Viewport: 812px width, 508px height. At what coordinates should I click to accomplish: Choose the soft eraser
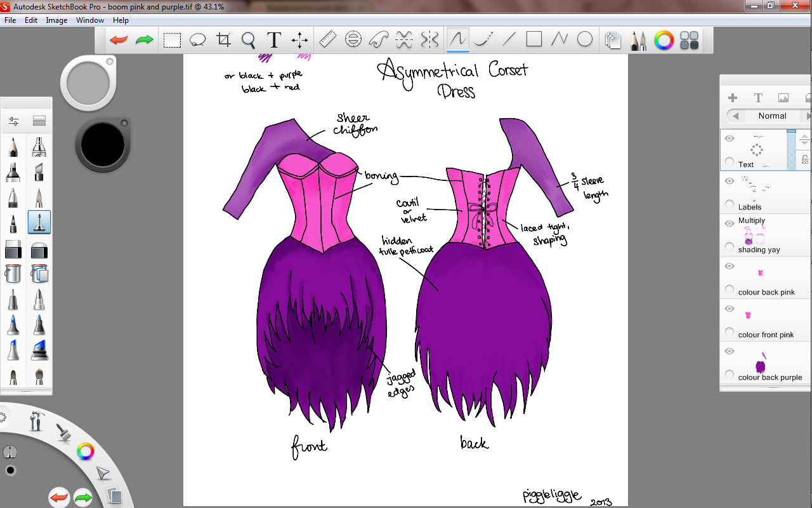39,249
